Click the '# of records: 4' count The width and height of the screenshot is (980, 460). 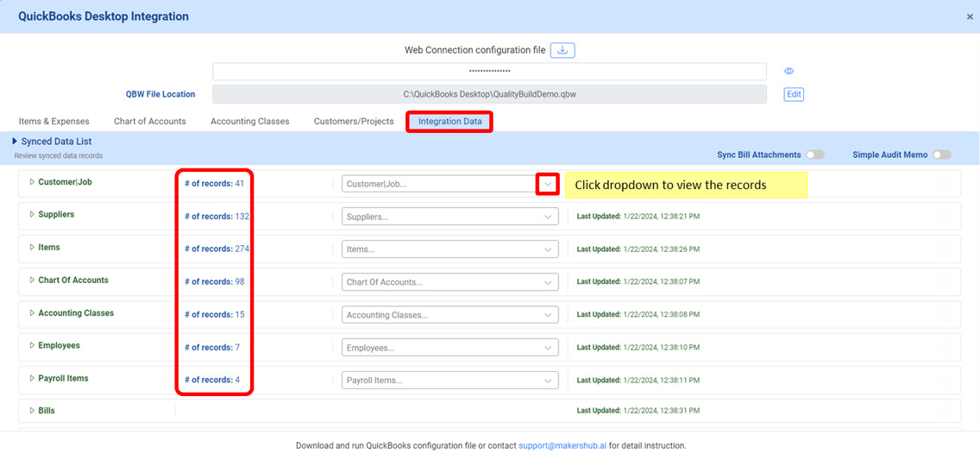pos(212,380)
